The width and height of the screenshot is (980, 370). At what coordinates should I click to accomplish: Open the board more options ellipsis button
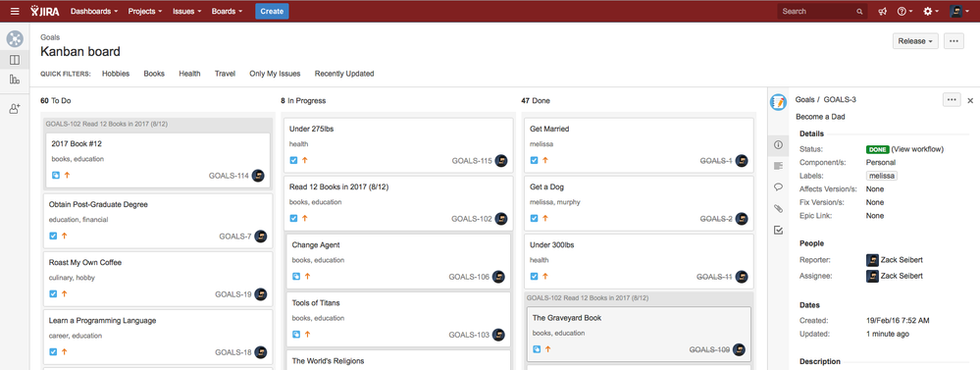[x=954, y=41]
